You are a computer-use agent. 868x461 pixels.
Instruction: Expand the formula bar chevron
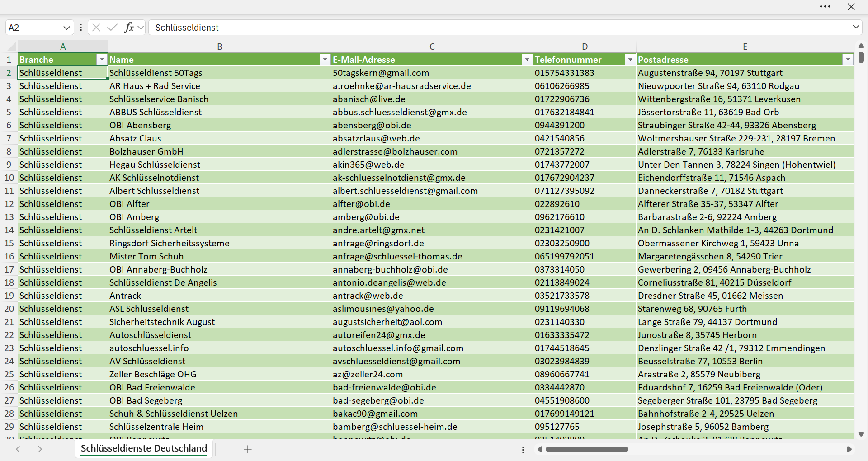point(856,27)
